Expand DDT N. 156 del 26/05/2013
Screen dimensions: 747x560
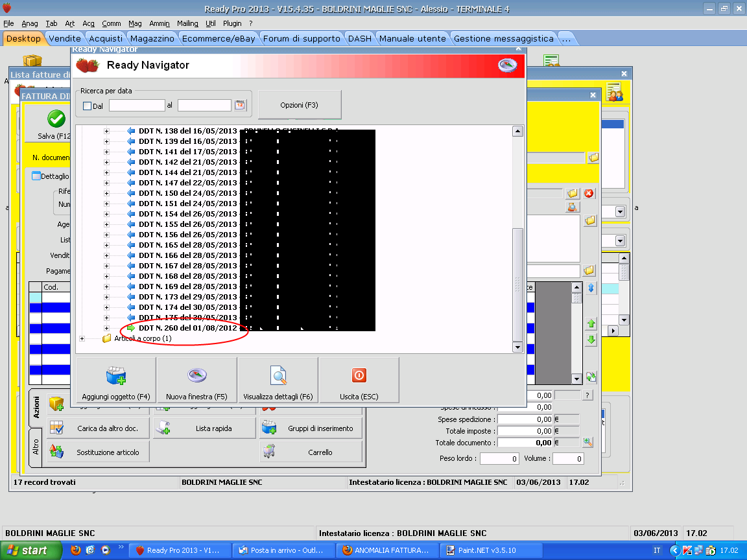[107, 235]
